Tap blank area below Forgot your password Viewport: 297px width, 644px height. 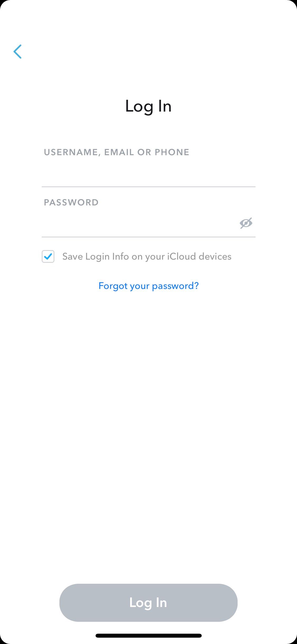coord(148,423)
